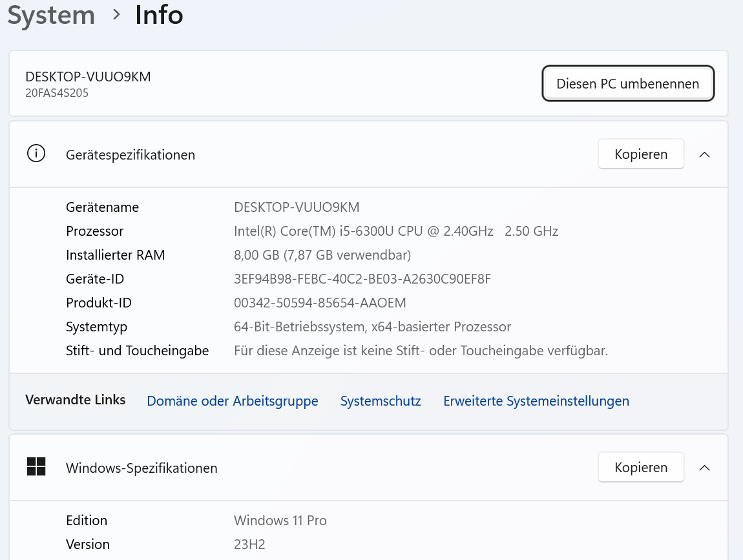Image resolution: width=743 pixels, height=560 pixels.
Task: Select Edition value Windows 11 Pro
Action: tap(280, 520)
